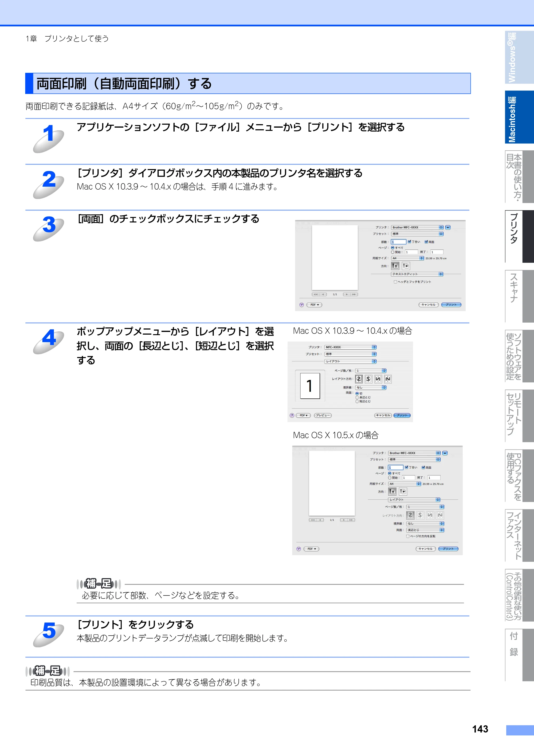This screenshot has width=534, height=756.
Task: Go to first preview page in step 3 dialog
Action: click(x=315, y=294)
